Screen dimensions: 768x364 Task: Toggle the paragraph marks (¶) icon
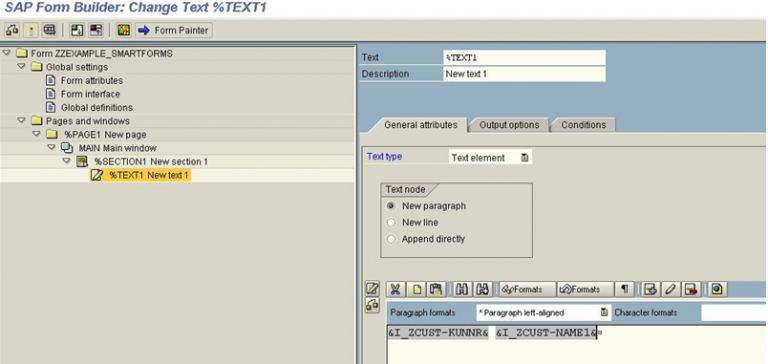click(624, 290)
